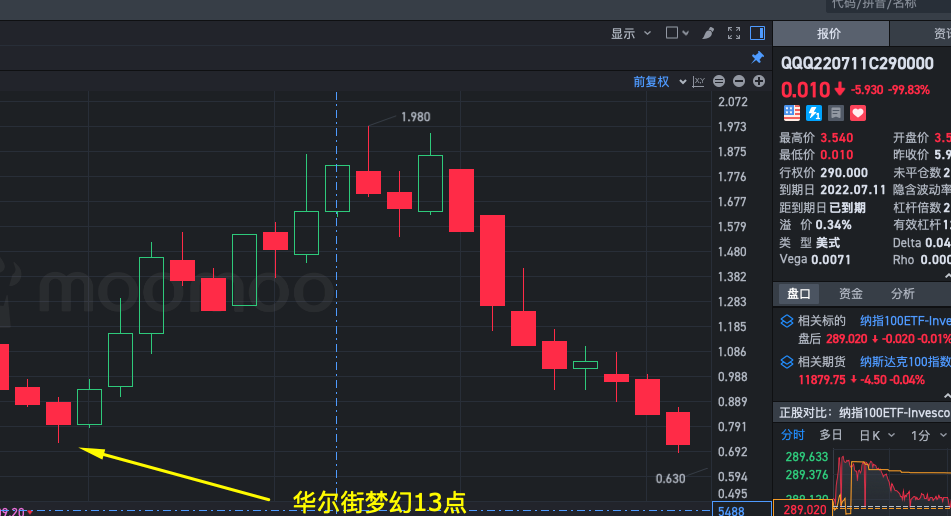Switch to the 报价 tab
Viewport: 951px width, 516px height.
click(x=831, y=33)
